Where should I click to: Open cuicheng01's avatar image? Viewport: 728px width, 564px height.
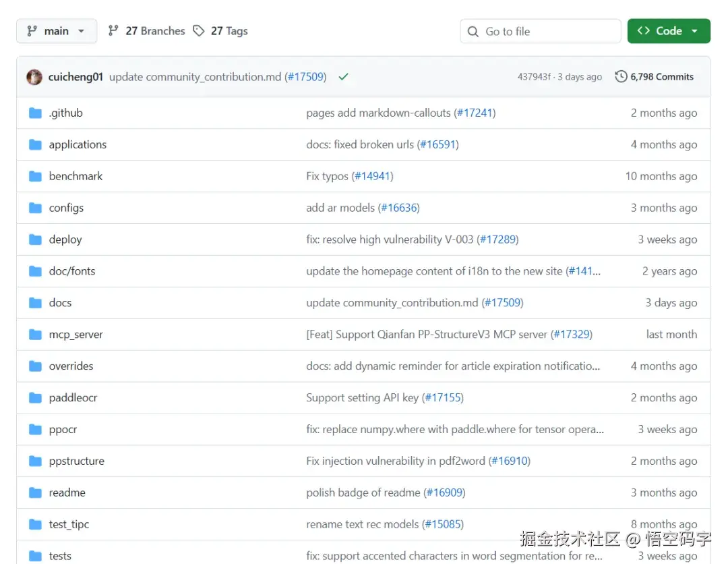(34, 77)
